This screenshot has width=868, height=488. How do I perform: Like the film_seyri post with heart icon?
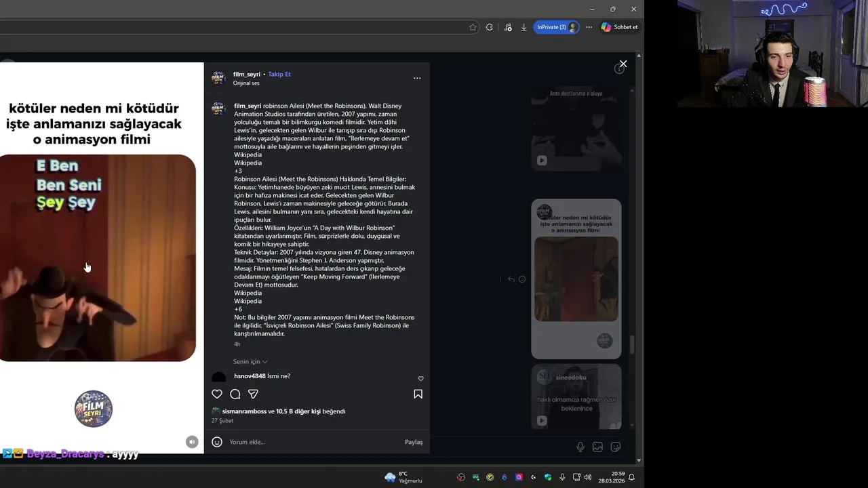click(x=217, y=394)
